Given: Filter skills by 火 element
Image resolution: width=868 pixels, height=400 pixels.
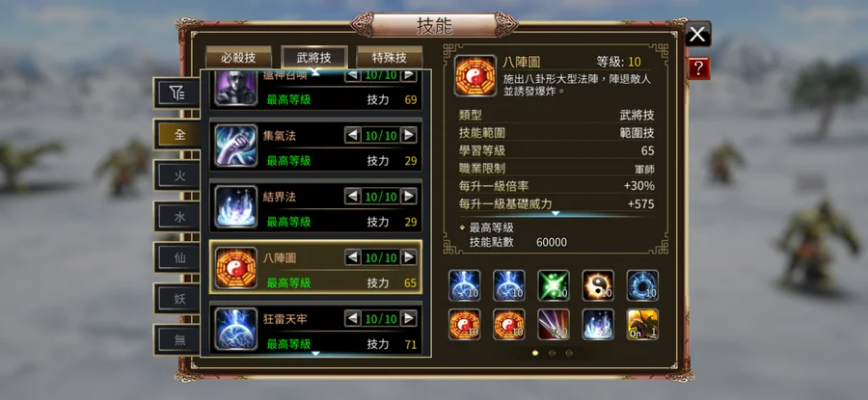Looking at the screenshot, I should (179, 176).
